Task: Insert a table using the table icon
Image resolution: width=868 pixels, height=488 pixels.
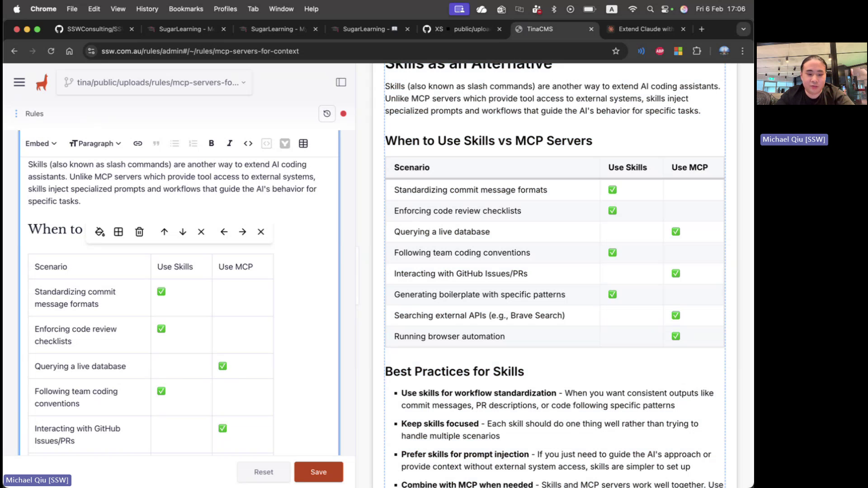Action: 303,143
